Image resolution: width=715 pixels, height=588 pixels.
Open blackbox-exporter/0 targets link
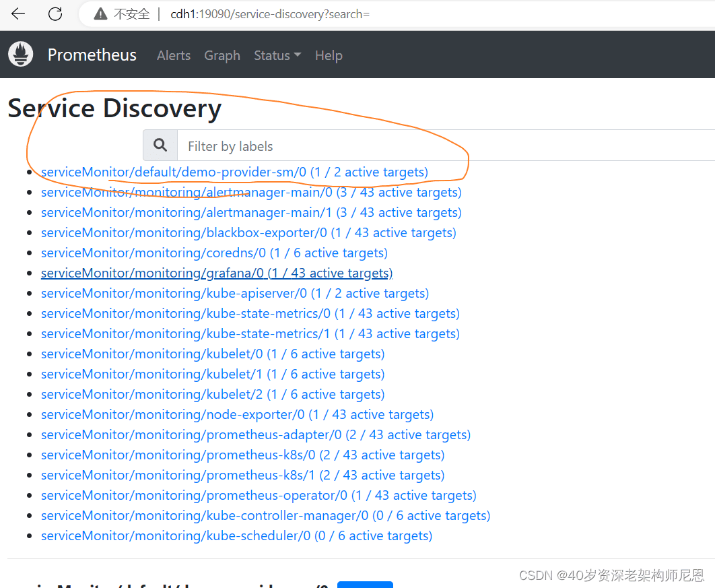(x=248, y=232)
